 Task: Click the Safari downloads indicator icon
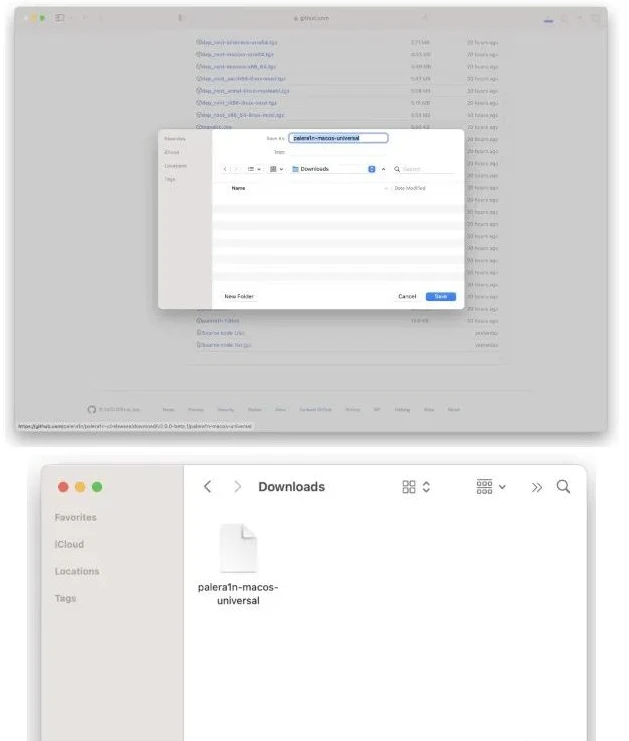[x=548, y=19]
